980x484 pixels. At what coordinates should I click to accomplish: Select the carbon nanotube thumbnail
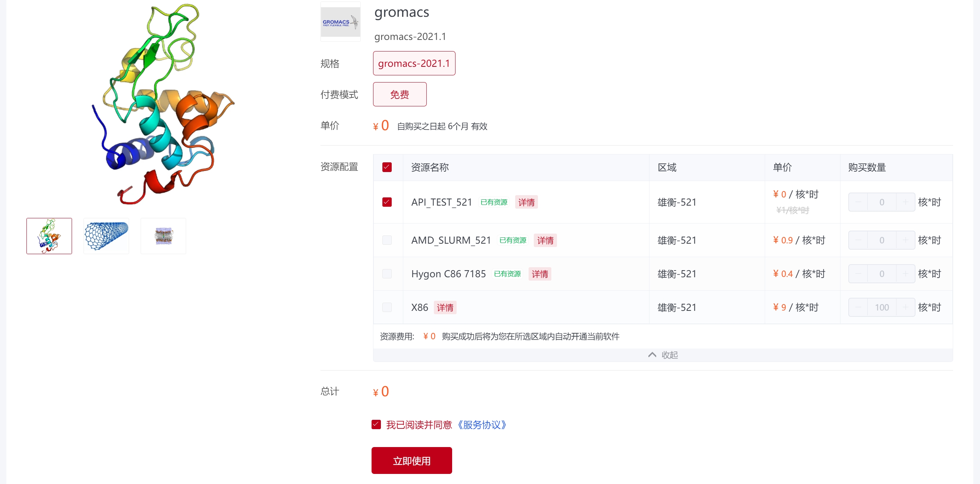click(x=106, y=236)
